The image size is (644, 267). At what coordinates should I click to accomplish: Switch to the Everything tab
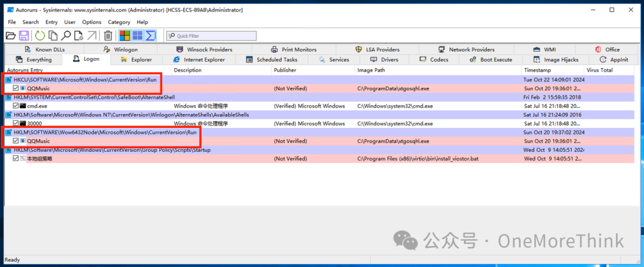click(x=33, y=60)
